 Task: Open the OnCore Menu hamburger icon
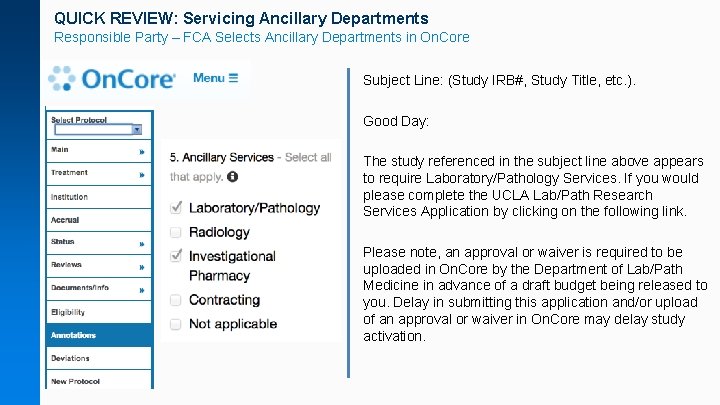[x=233, y=78]
